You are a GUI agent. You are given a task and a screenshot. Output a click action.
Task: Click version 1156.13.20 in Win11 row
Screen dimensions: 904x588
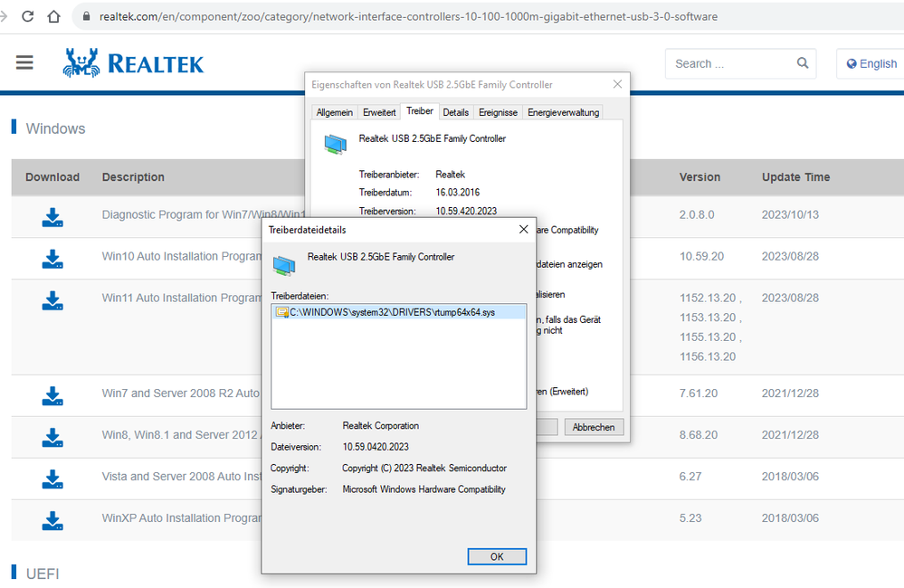click(x=708, y=356)
